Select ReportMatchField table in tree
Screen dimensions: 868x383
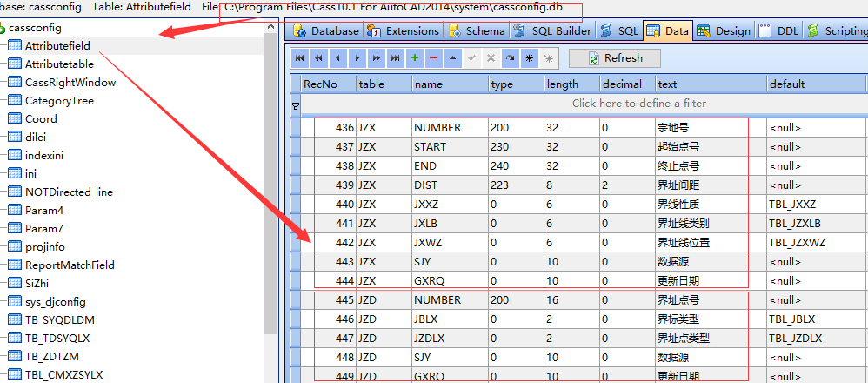coord(70,265)
